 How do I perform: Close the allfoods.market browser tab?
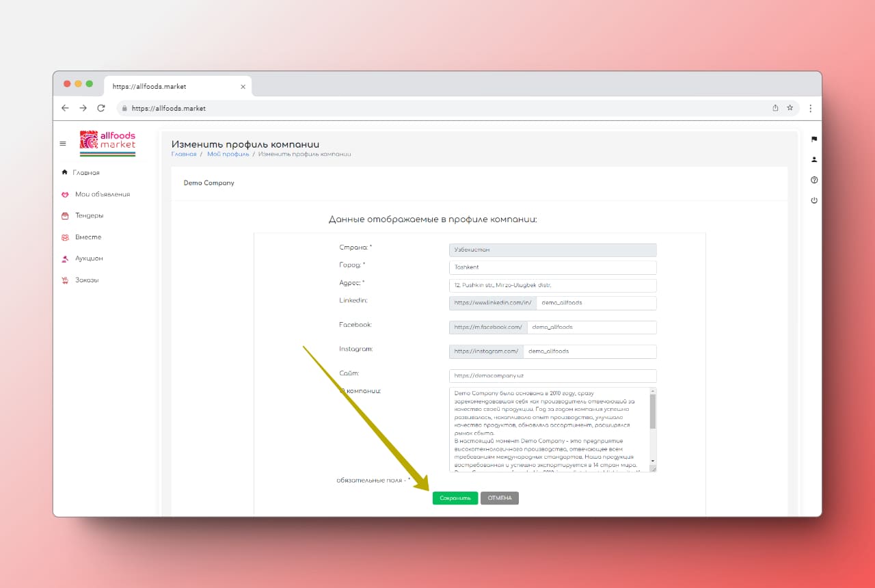[x=243, y=87]
